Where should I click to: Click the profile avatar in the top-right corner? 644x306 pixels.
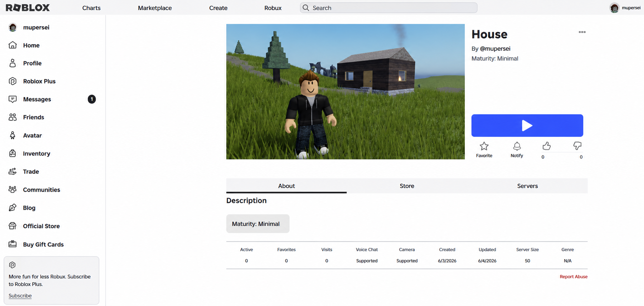[614, 8]
